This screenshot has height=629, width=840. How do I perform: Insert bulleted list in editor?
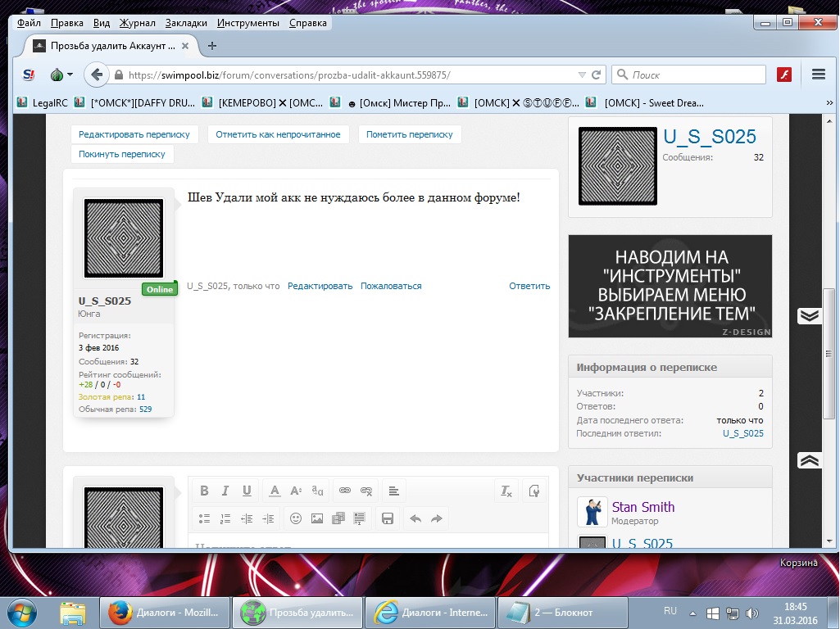204,518
